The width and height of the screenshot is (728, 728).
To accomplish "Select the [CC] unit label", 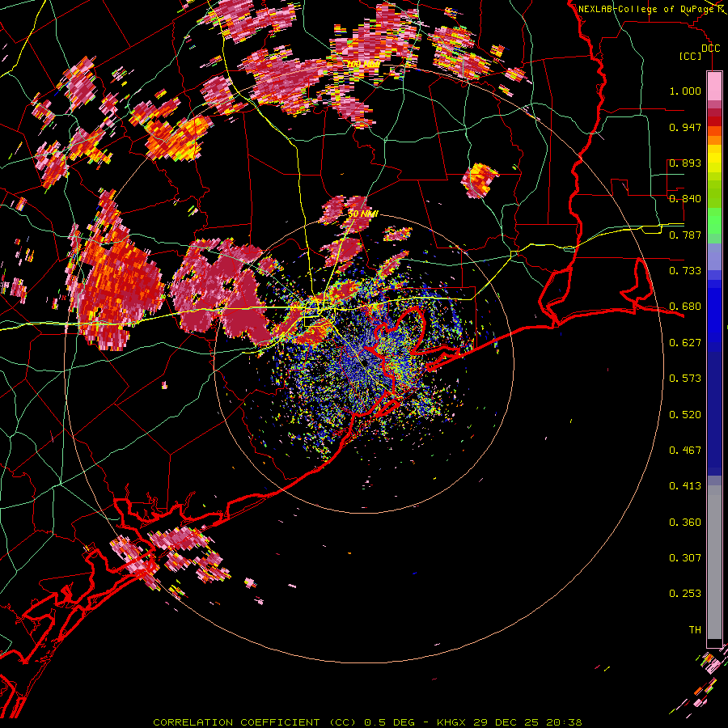I will pyautogui.click(x=691, y=56).
